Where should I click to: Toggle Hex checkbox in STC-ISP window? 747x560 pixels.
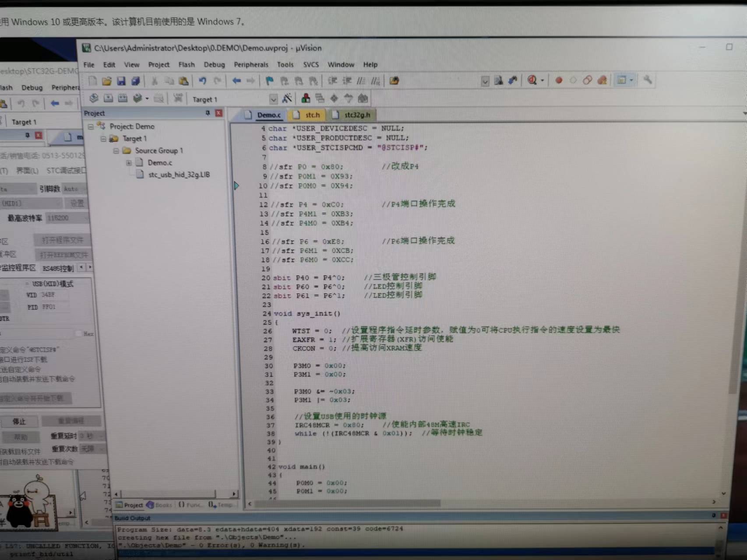tap(79, 334)
